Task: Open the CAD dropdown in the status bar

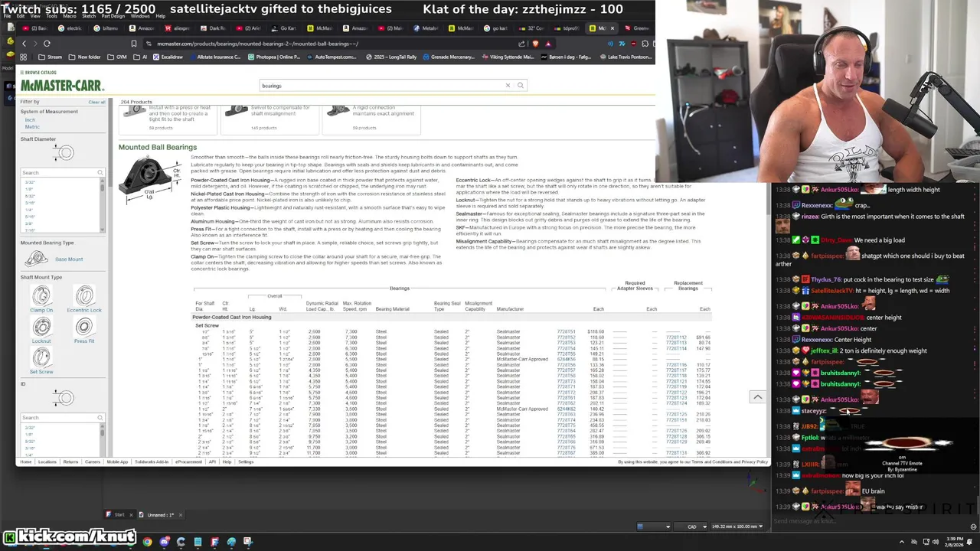Action: (x=694, y=527)
